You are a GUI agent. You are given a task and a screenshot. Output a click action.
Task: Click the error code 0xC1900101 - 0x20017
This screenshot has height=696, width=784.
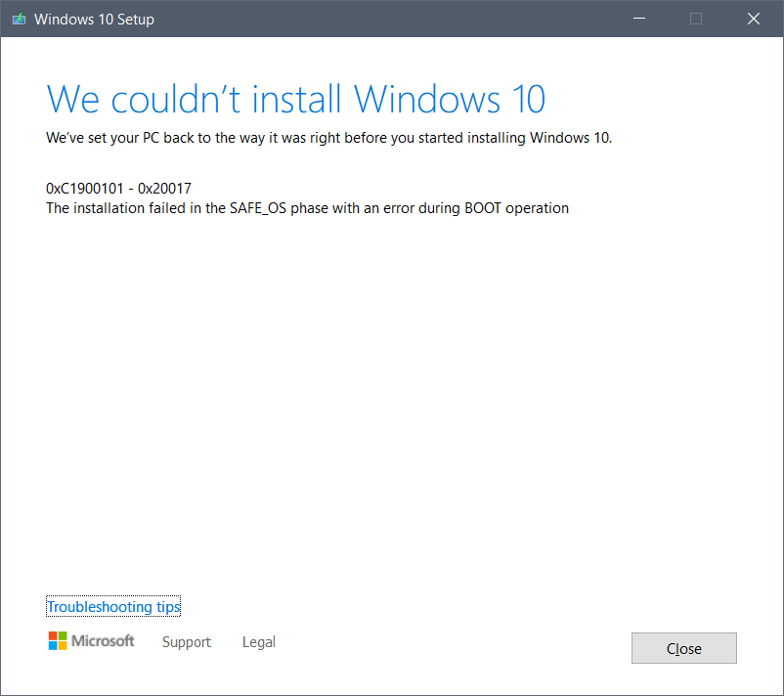(x=118, y=189)
